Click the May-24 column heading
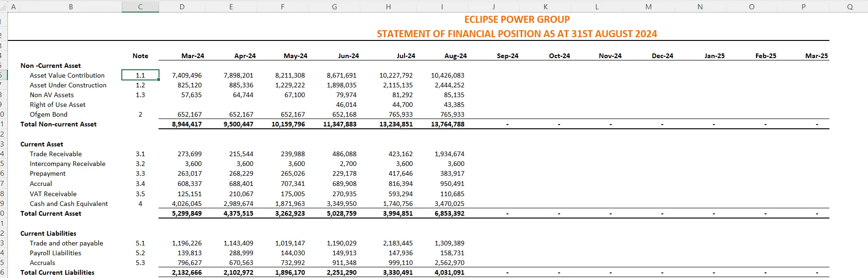Screen dimensions: 868x278 click(296, 56)
